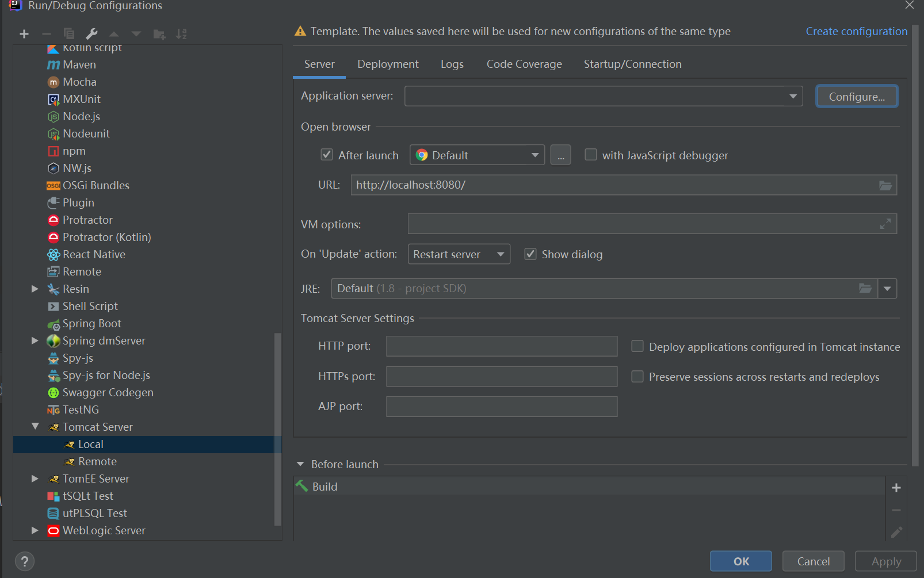The image size is (924, 578).
Task: Switch to the Code Coverage tab
Action: tap(524, 64)
